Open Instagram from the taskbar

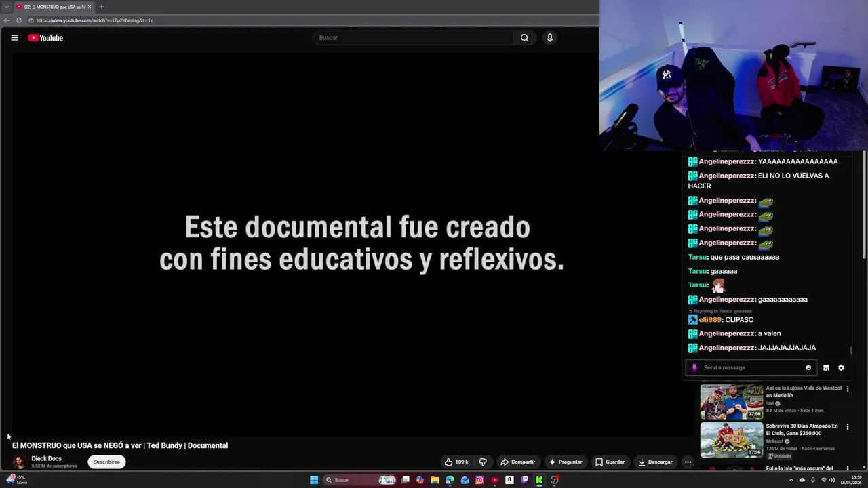tap(479, 480)
